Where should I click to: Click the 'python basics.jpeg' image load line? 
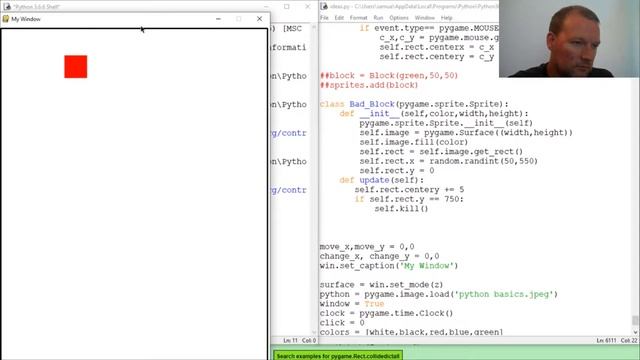tap(439, 294)
